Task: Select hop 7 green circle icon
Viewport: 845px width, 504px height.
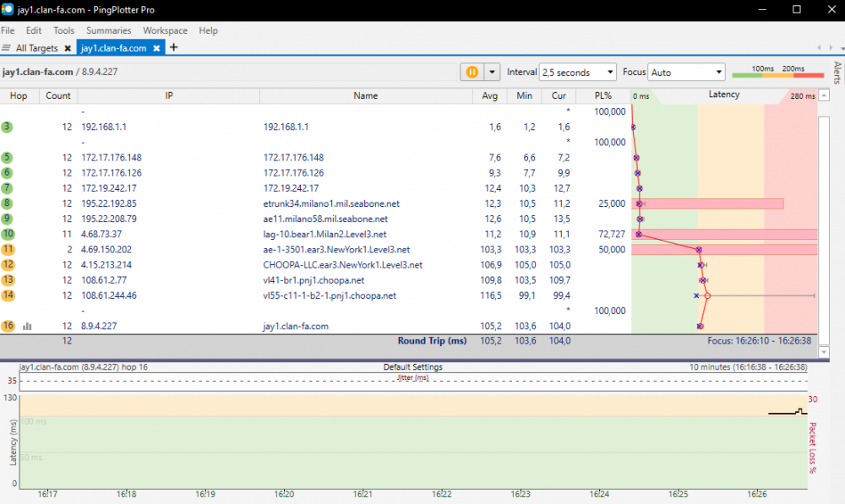Action: tap(7, 188)
